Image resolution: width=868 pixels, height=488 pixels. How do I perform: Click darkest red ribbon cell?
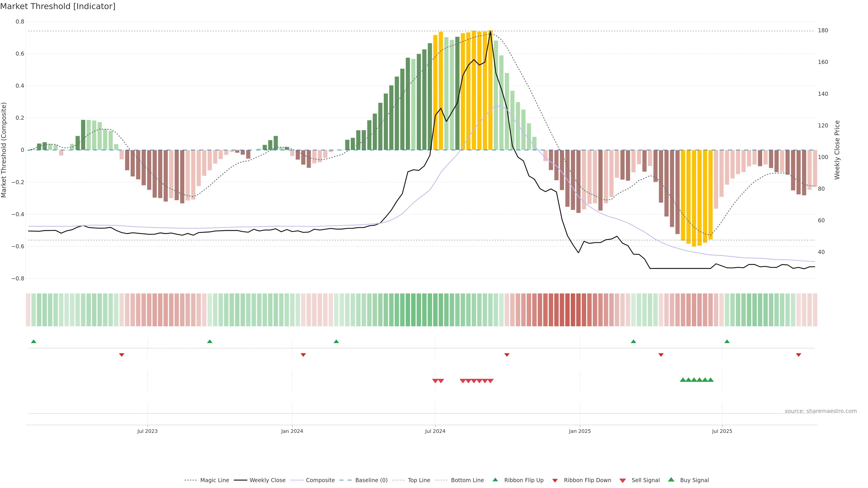pos(573,310)
